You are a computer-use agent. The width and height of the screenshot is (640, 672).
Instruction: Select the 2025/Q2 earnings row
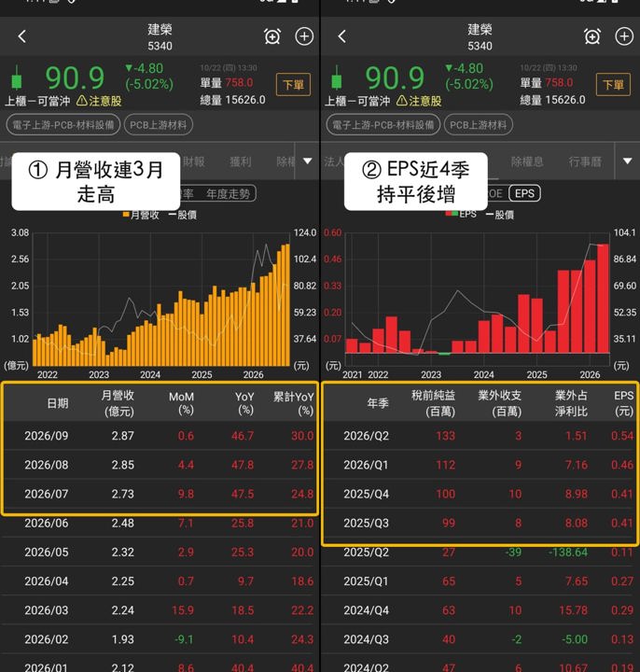coord(480,552)
